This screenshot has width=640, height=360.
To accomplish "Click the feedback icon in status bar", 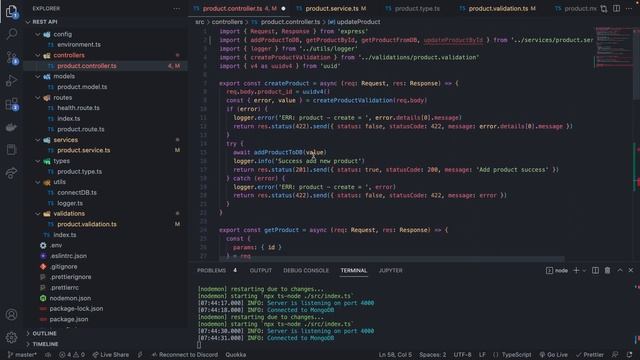I will 615,355.
